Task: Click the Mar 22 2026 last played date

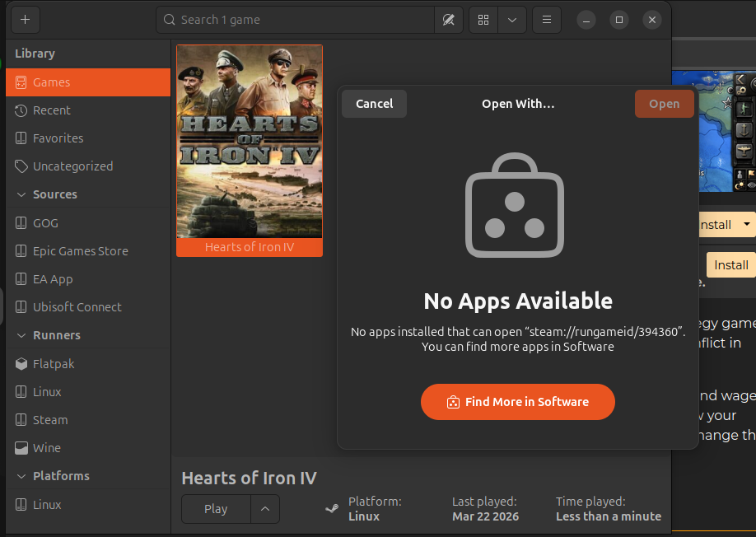Action: (x=486, y=516)
